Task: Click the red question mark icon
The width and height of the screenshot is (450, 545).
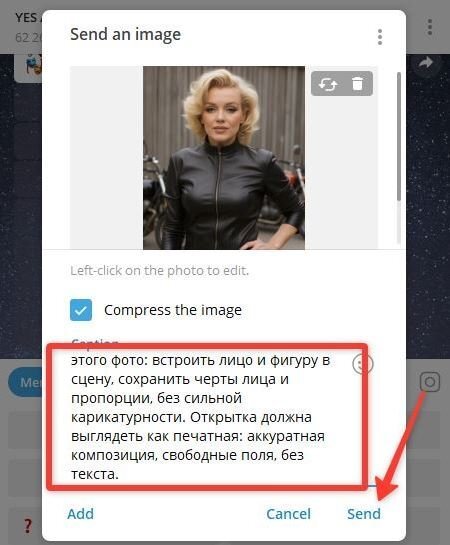Action: click(28, 526)
